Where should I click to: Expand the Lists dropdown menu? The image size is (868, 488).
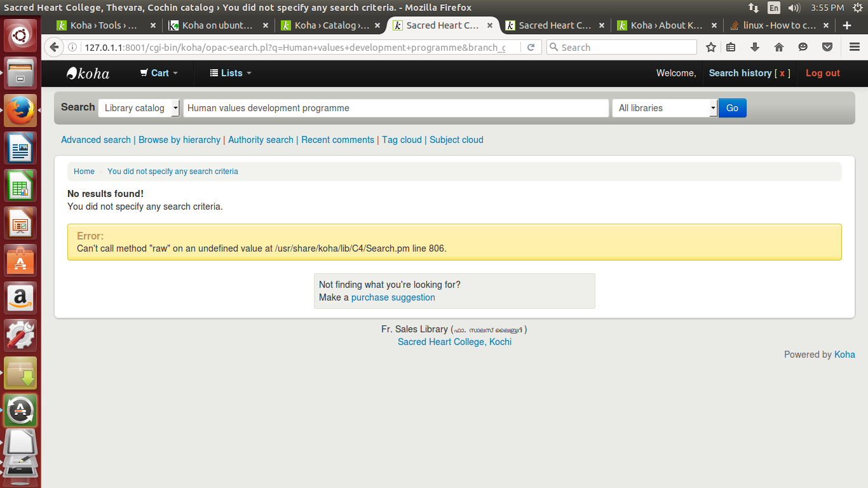click(x=231, y=73)
